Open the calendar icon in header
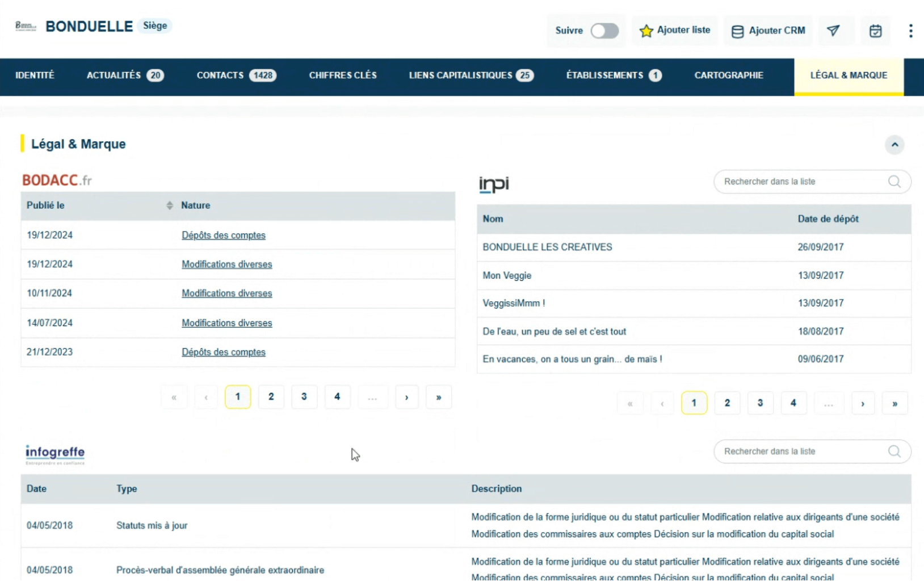Viewport: 924px width, 582px height. (x=876, y=31)
